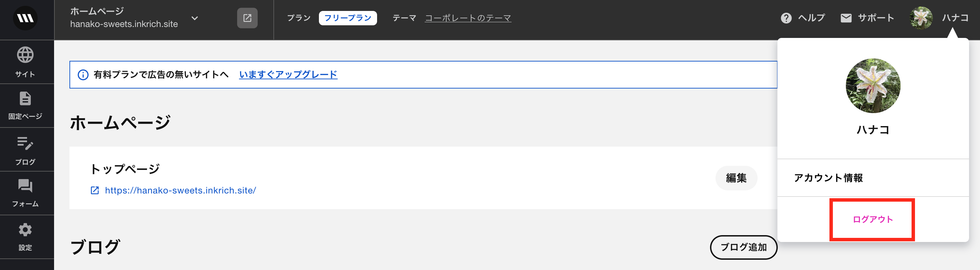Open the 設定 gear icon in the sidebar

[25, 230]
